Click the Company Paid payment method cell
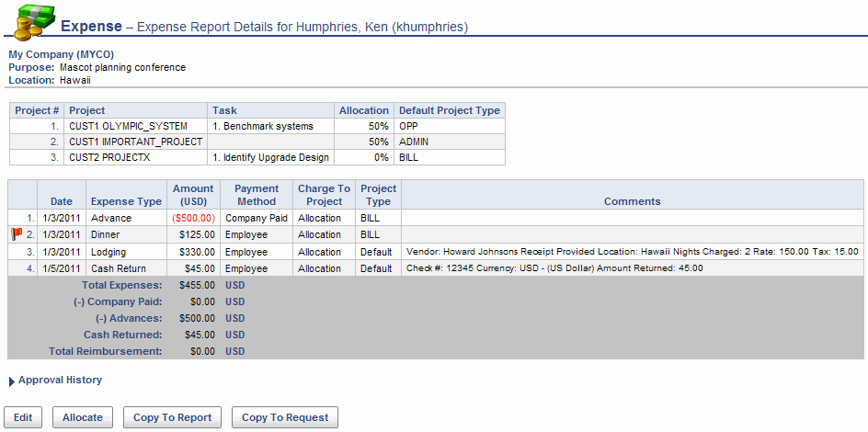The width and height of the screenshot is (868, 432). click(257, 218)
